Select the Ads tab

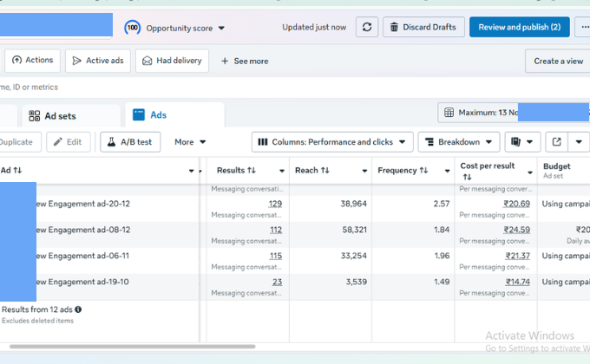pos(158,115)
